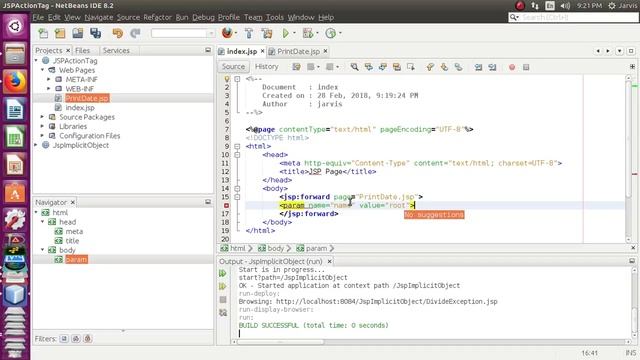
Task: Expand the META-INF folder
Action: pos(49,79)
